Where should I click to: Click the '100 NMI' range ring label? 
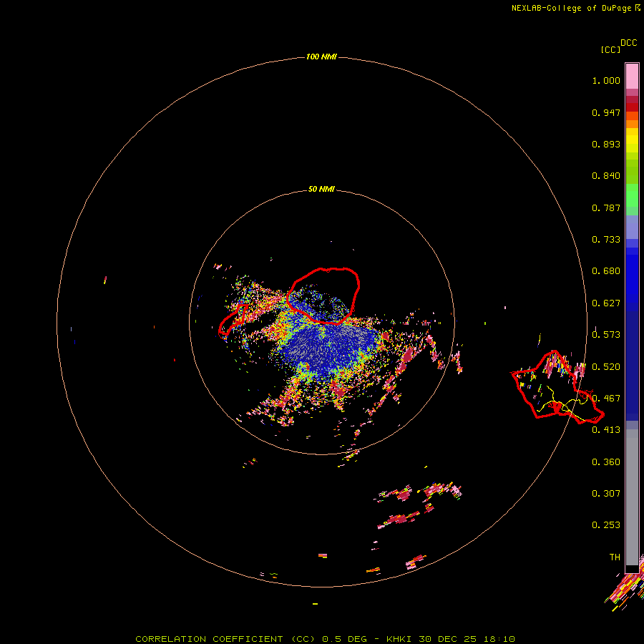[x=321, y=57]
